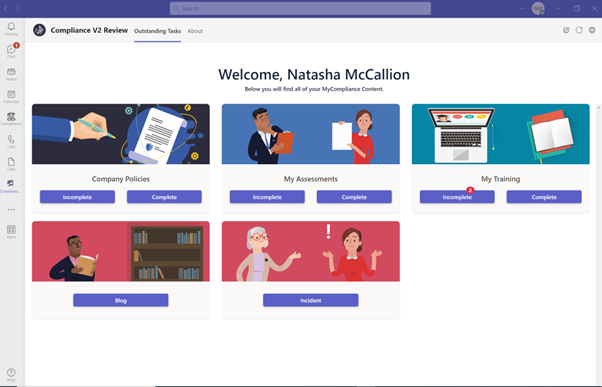
Task: Click the pop-out app icon
Action: point(566,30)
